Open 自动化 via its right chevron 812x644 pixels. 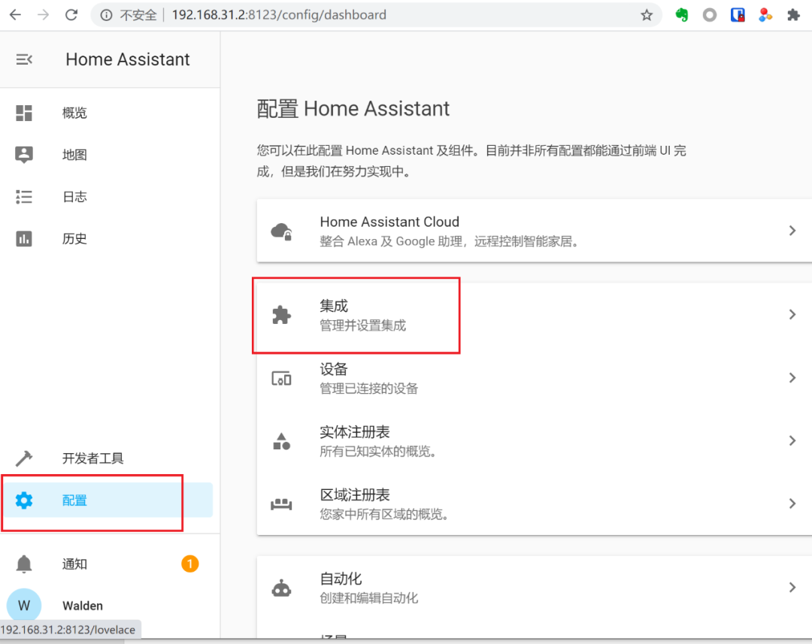(792, 588)
